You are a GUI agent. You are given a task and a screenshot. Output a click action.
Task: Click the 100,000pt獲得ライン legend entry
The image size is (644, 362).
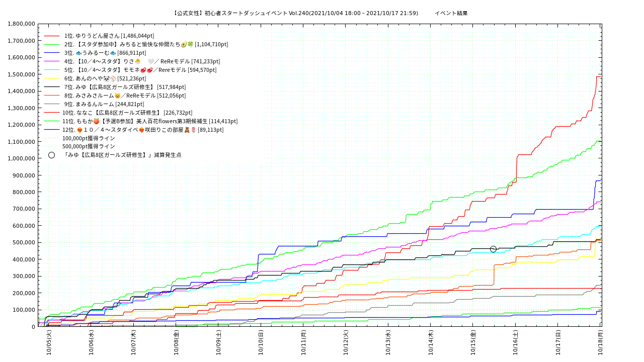pos(89,138)
